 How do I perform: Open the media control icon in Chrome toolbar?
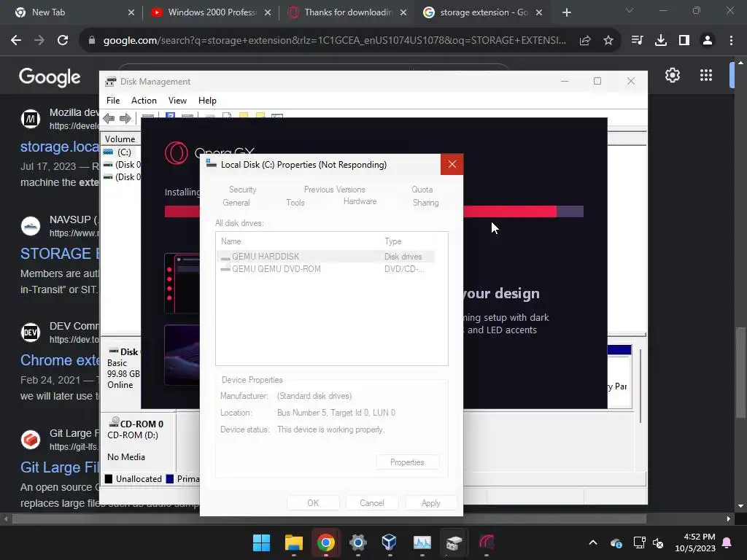[x=637, y=41]
